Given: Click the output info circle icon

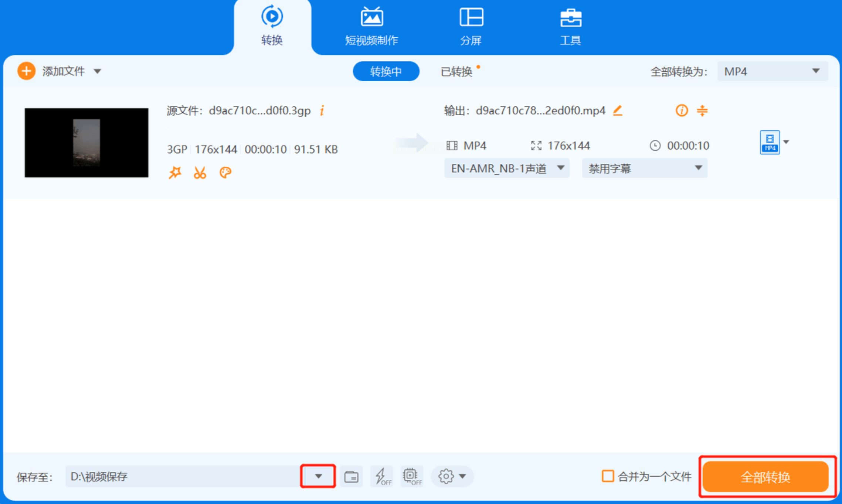Looking at the screenshot, I should coord(682,110).
